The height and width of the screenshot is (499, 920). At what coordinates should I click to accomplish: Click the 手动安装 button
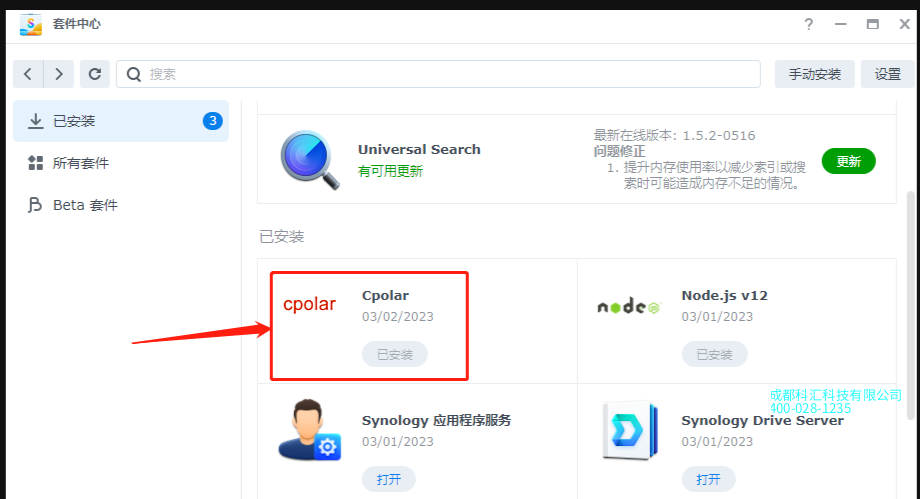[814, 74]
